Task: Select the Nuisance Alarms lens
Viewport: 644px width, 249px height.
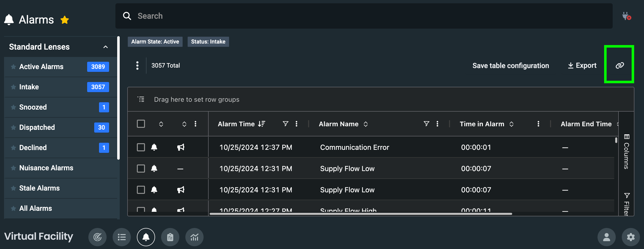Action: pyautogui.click(x=46, y=168)
